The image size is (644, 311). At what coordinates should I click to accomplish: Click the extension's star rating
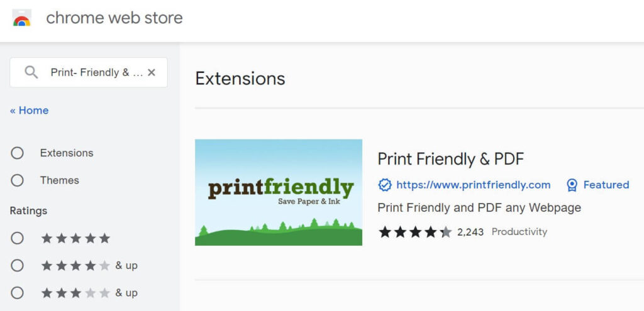415,232
